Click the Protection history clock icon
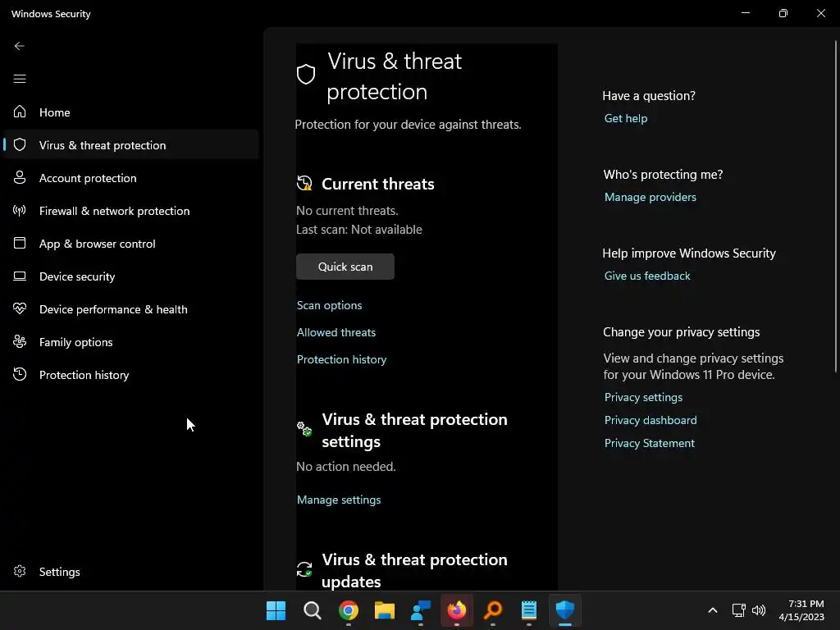Viewport: 840px width, 630px height. pos(20,374)
